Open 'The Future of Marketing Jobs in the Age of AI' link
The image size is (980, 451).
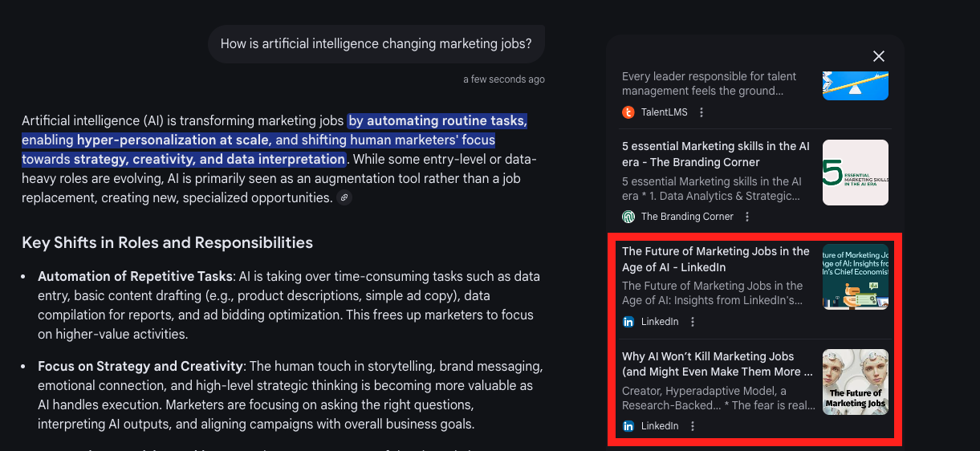pos(716,259)
